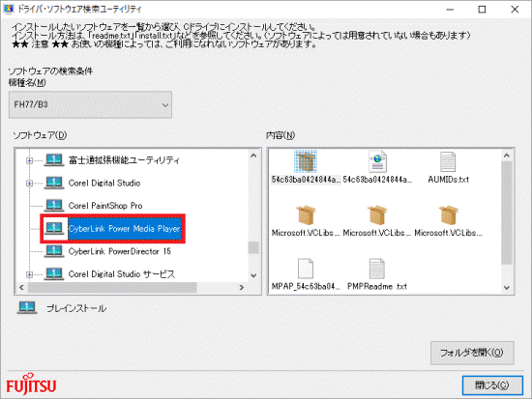Click the app icon in the title bar
Viewport: 532px width, 399px height.
(8, 9)
